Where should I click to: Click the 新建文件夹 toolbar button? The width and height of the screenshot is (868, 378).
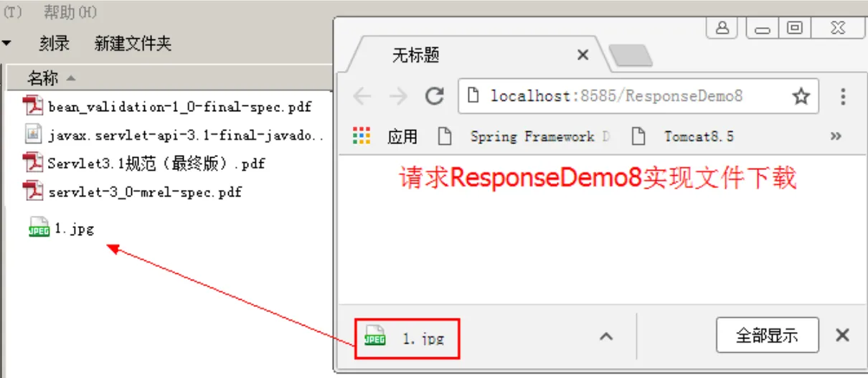[133, 44]
